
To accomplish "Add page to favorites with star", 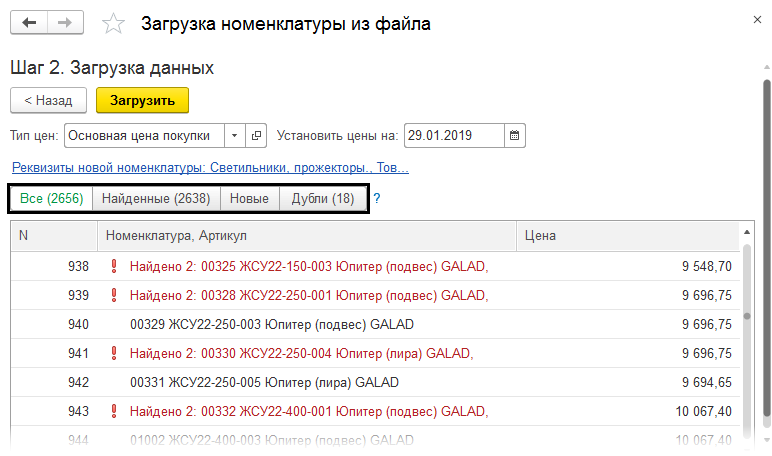I will (x=115, y=24).
